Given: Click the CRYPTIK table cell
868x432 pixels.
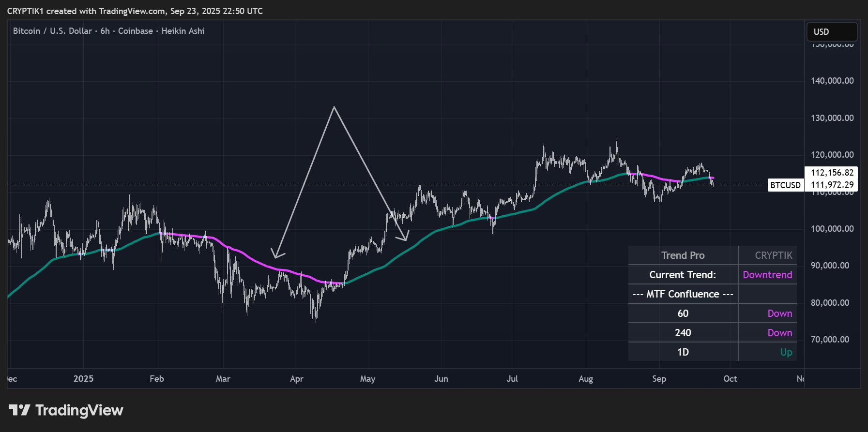Looking at the screenshot, I should (x=768, y=255).
